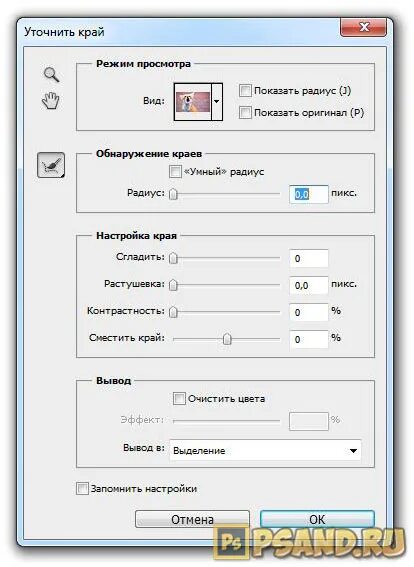Toggle the «Умный» радиус checkbox
Viewport: 414px width, 567px height.
tap(175, 171)
